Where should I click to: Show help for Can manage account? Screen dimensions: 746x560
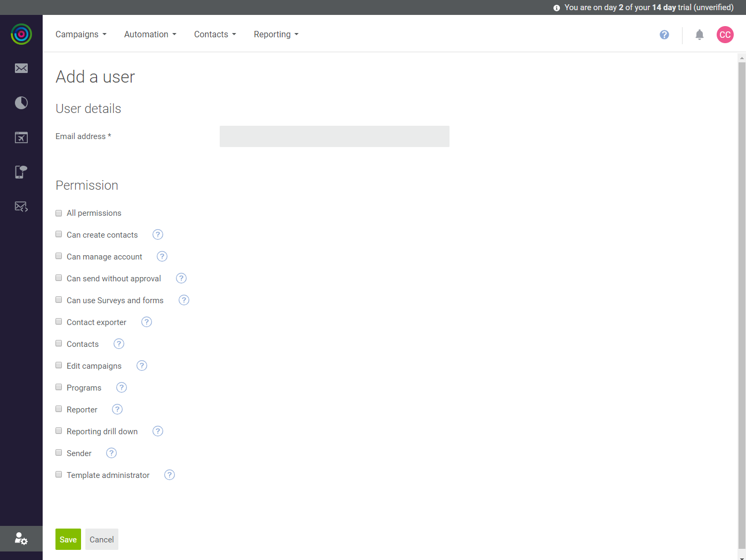(x=162, y=256)
